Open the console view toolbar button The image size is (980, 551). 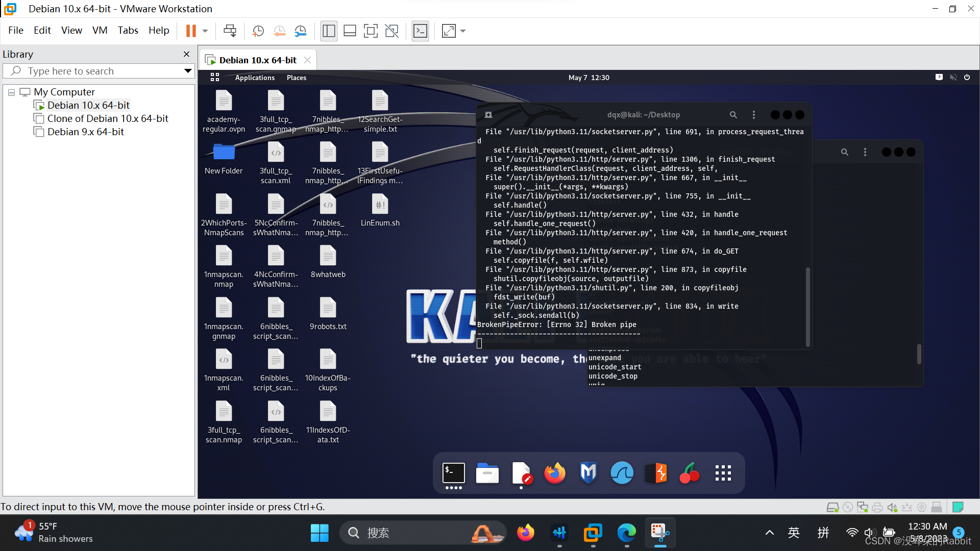(420, 31)
